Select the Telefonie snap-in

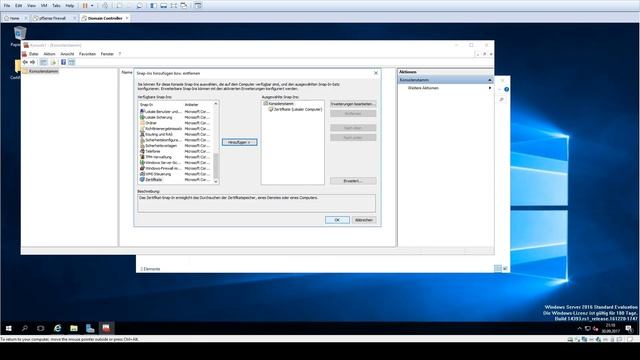point(176,151)
